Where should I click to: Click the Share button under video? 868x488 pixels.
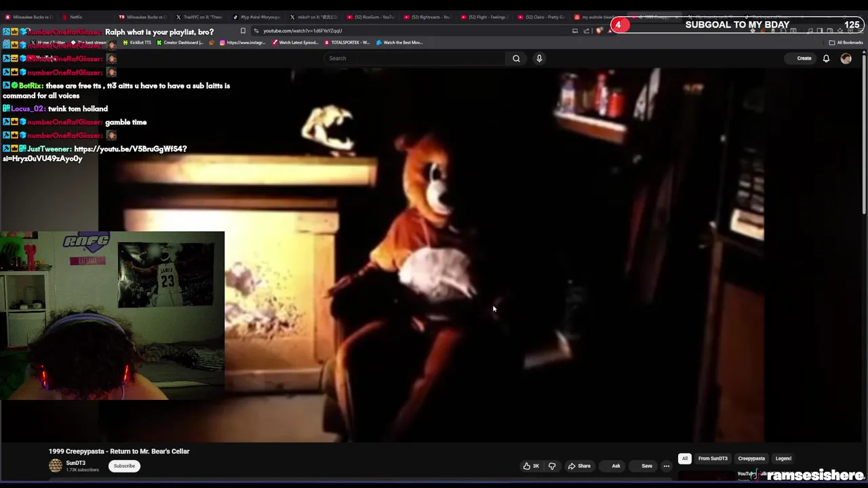[x=578, y=466]
